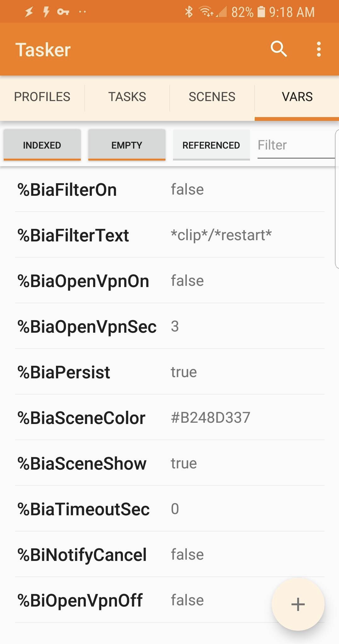Select the VARS tab

pyautogui.click(x=297, y=97)
